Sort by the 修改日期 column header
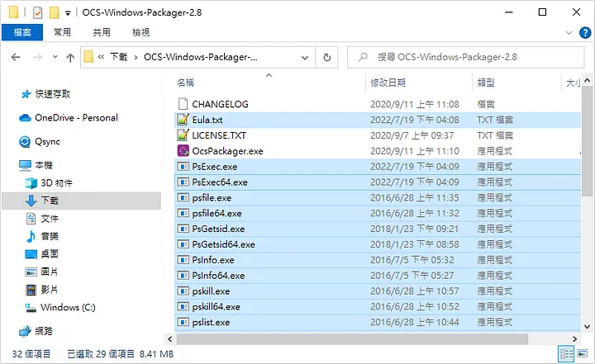This screenshot has height=364, width=595. coord(388,83)
